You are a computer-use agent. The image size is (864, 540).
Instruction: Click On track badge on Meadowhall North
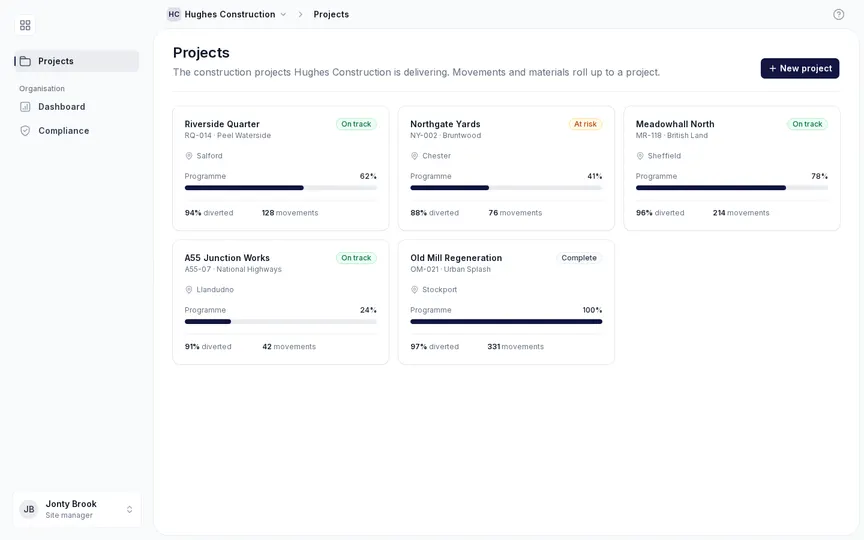tap(807, 124)
